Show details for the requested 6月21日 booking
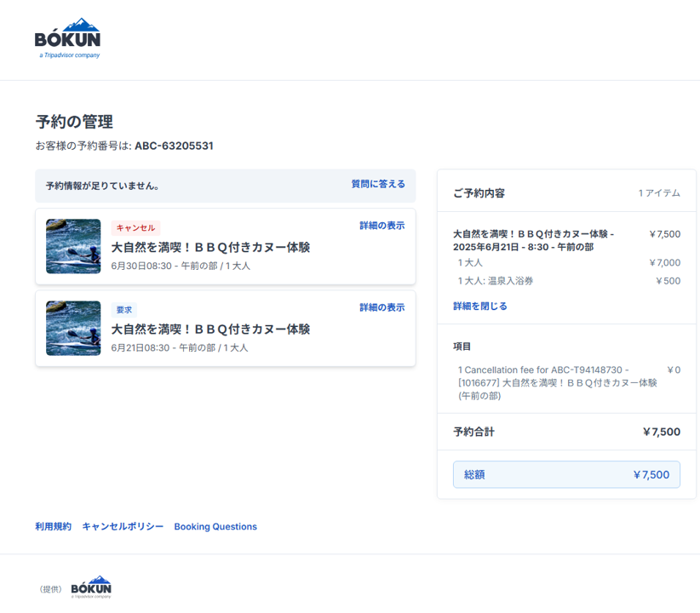700x613 pixels. (382, 307)
